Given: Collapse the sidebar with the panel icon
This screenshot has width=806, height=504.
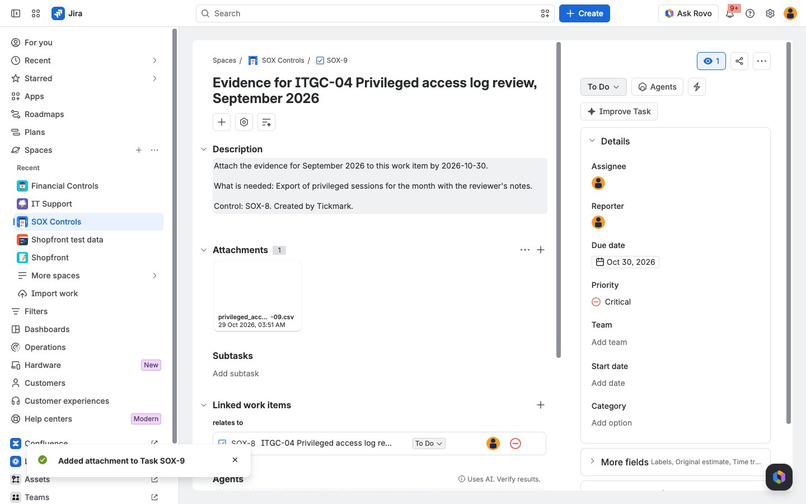Looking at the screenshot, I should (x=15, y=13).
